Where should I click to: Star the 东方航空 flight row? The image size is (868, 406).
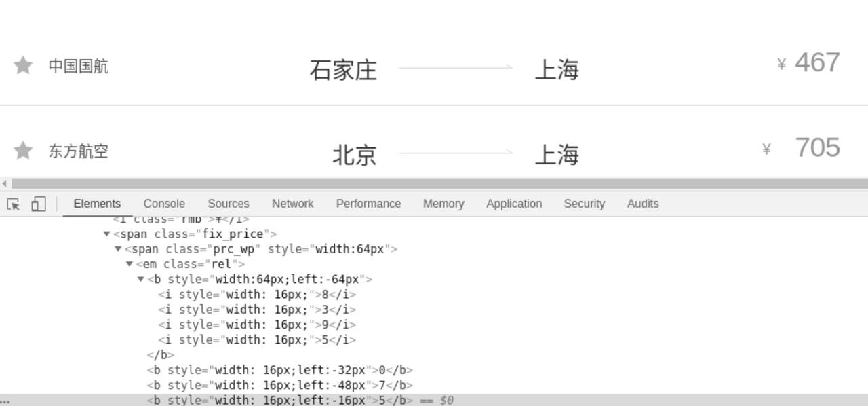tap(23, 151)
